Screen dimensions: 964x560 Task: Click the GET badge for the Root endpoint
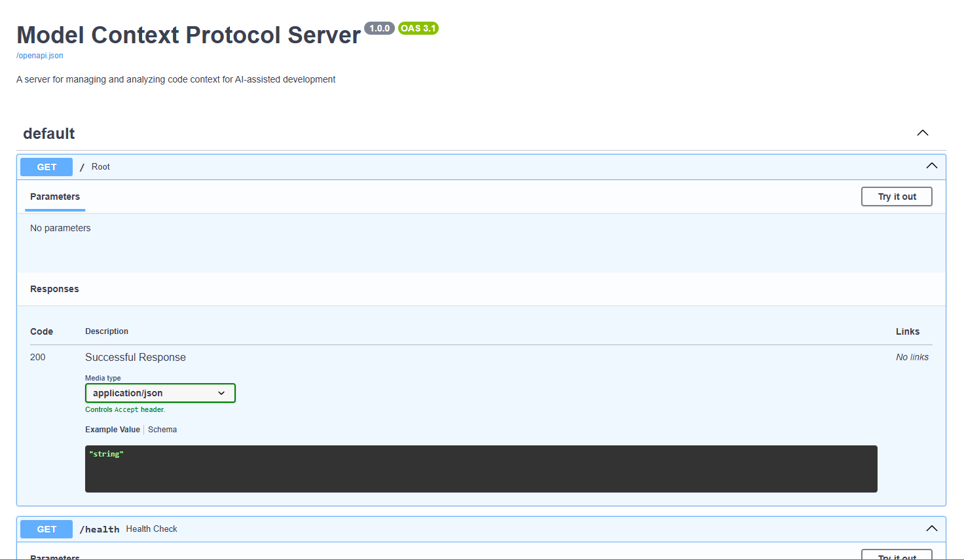[46, 166]
